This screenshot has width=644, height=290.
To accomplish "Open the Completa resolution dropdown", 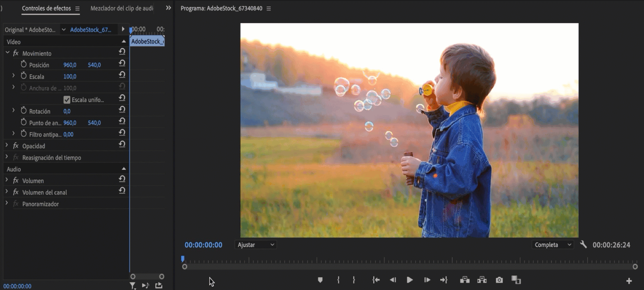I will pos(553,245).
